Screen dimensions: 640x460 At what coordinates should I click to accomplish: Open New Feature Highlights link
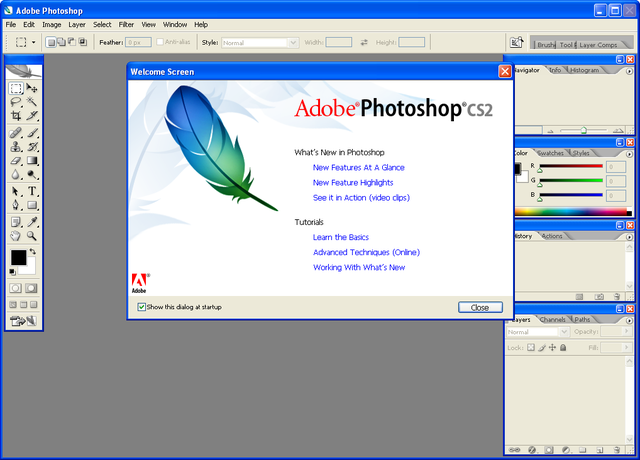click(353, 182)
